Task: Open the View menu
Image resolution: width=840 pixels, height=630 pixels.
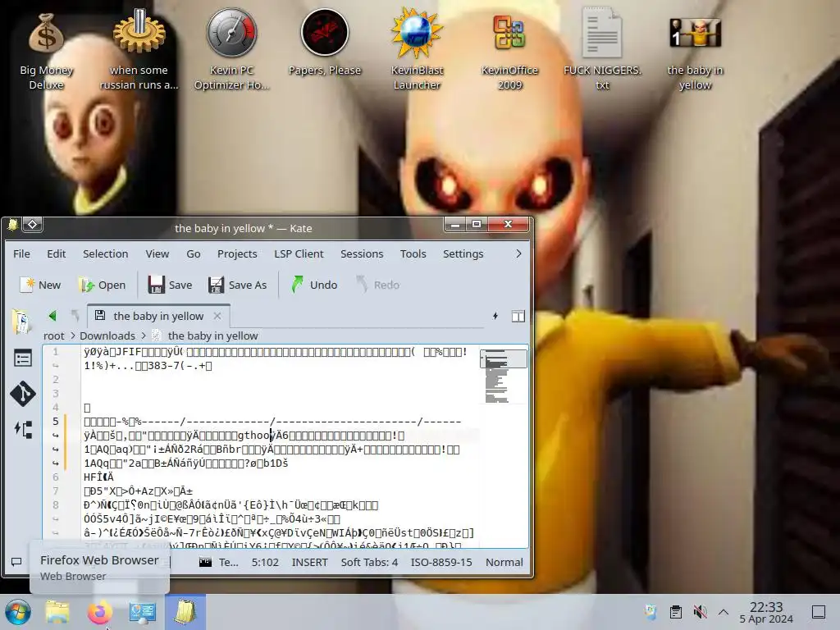Action: pos(157,253)
